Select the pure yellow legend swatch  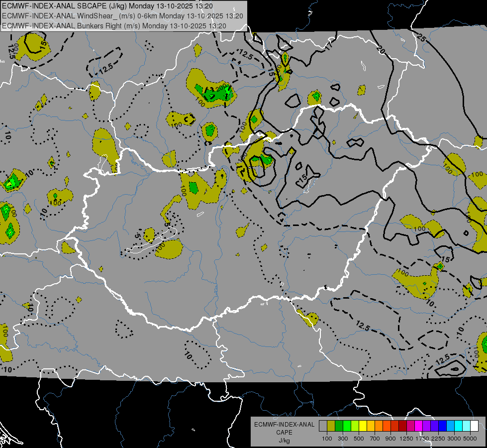(x=363, y=426)
